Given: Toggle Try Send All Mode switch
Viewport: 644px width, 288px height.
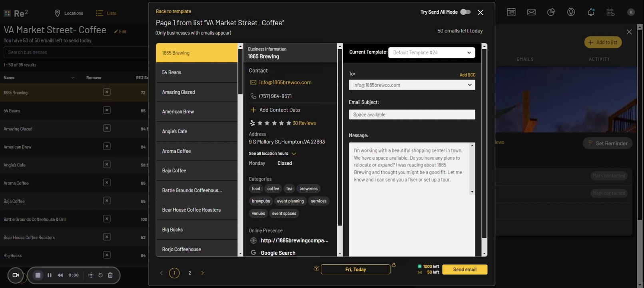Looking at the screenshot, I should click(x=465, y=12).
